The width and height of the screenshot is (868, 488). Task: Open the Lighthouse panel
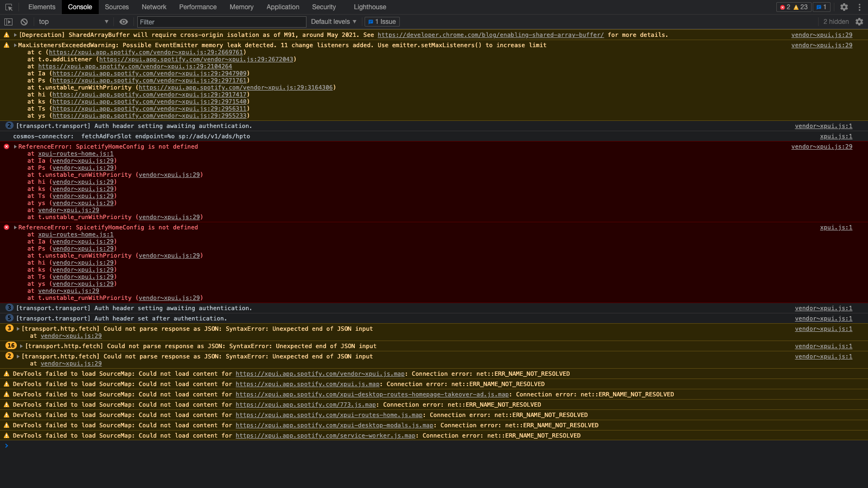369,7
